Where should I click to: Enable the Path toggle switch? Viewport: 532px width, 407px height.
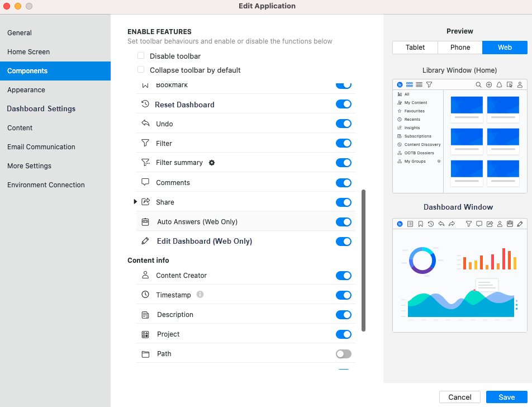[x=343, y=354]
